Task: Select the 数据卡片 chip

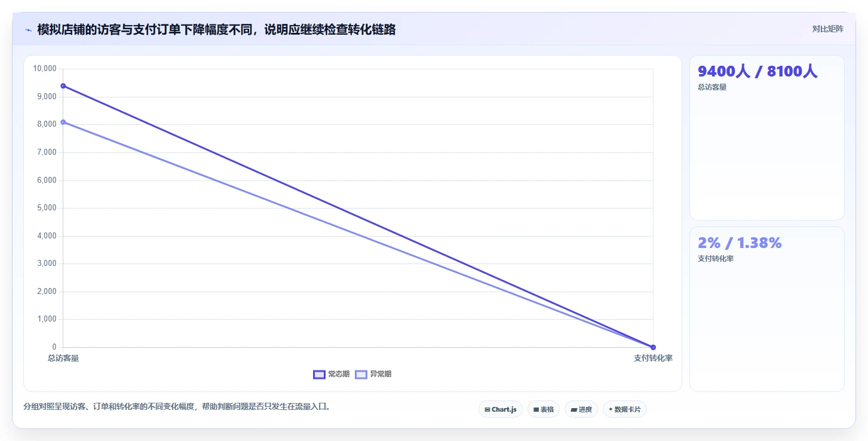Action: (x=625, y=409)
